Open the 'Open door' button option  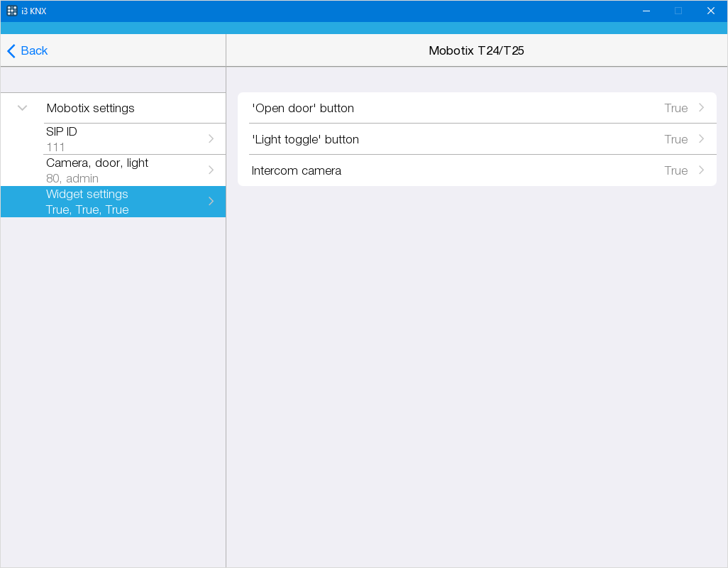coord(303,108)
